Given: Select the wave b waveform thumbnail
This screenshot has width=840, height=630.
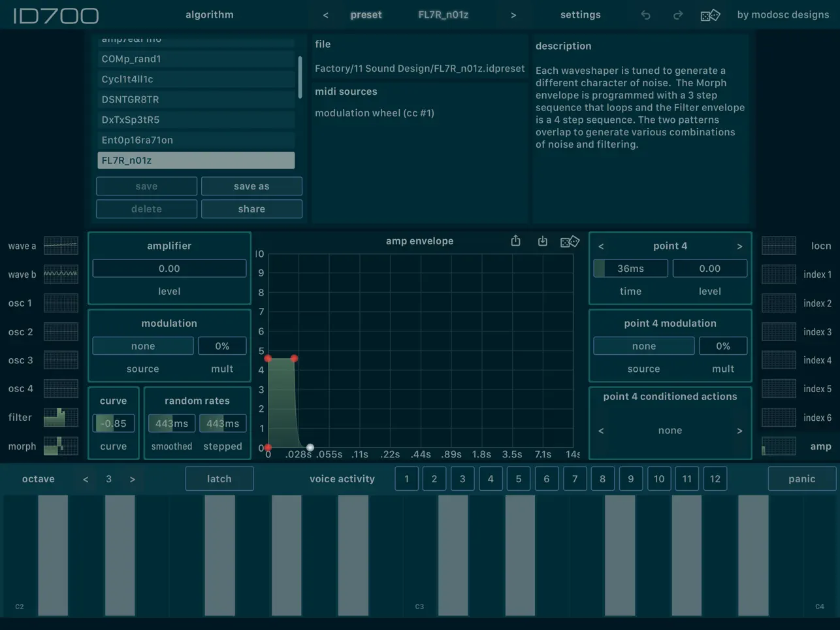Looking at the screenshot, I should [61, 274].
